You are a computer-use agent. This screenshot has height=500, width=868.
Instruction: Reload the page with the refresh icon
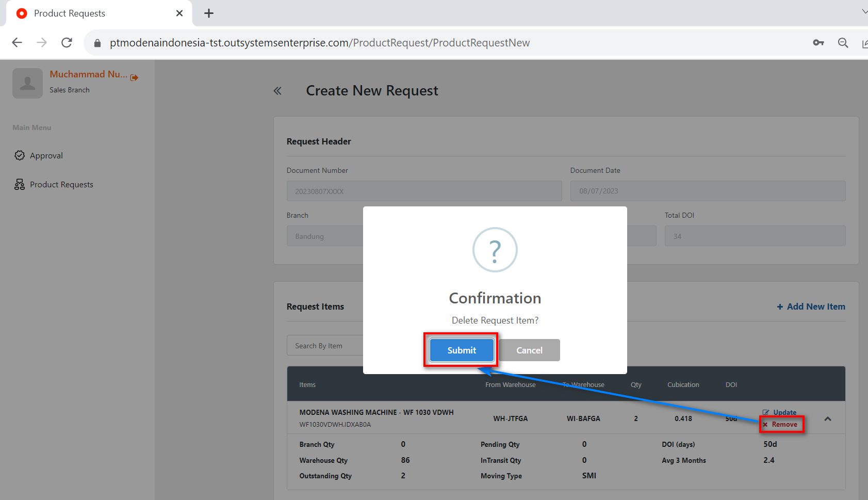pyautogui.click(x=67, y=43)
